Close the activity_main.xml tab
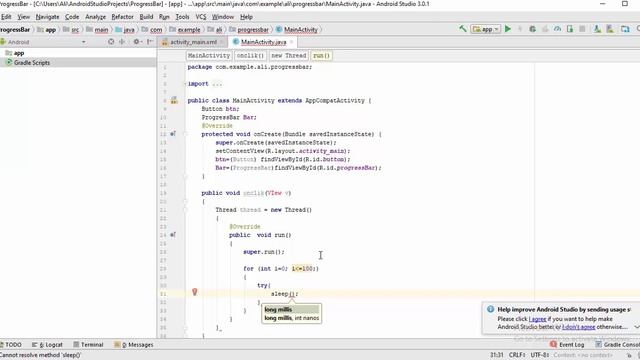Image resolution: width=640 pixels, height=360 pixels. tap(222, 42)
